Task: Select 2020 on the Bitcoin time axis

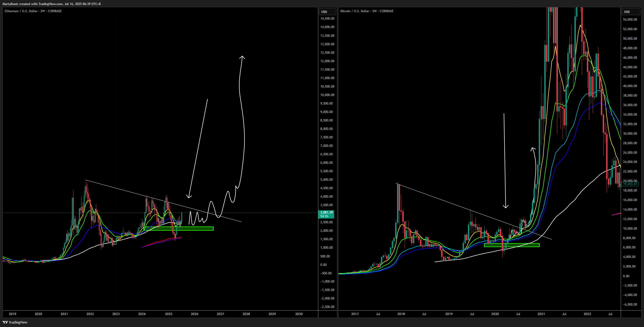Action: [495, 314]
